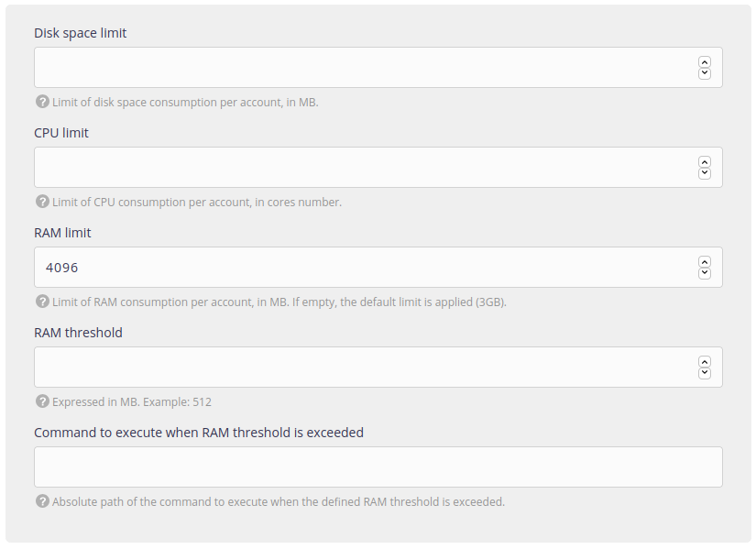The height and width of the screenshot is (549, 756).
Task: Increase the RAM threshold value
Action: 704,362
